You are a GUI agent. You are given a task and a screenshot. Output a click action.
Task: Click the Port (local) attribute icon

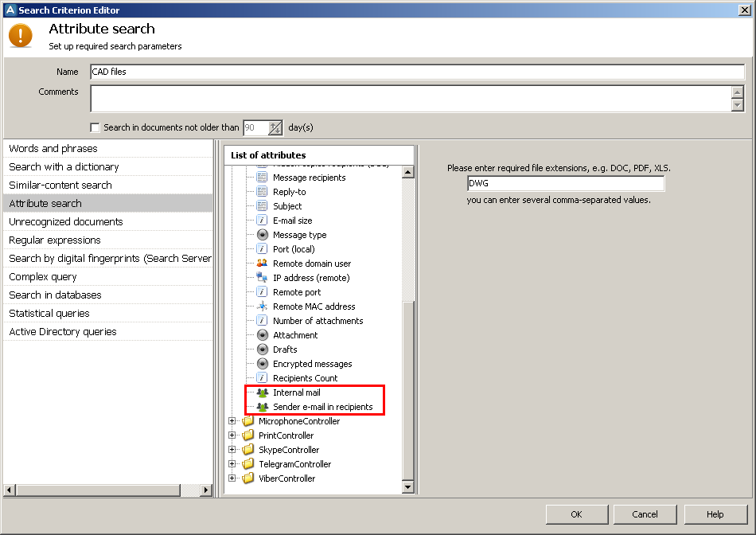(x=262, y=249)
